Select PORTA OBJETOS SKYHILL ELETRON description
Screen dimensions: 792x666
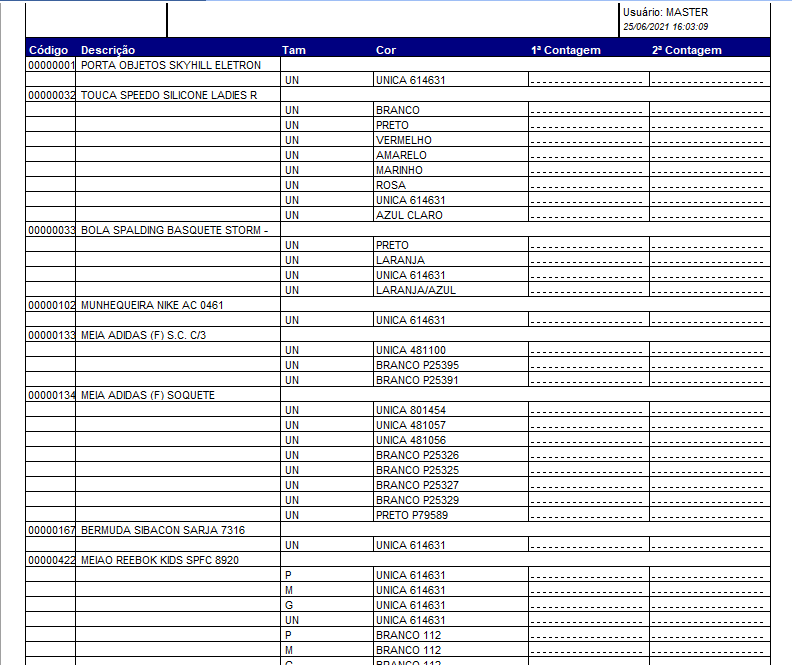coord(171,65)
